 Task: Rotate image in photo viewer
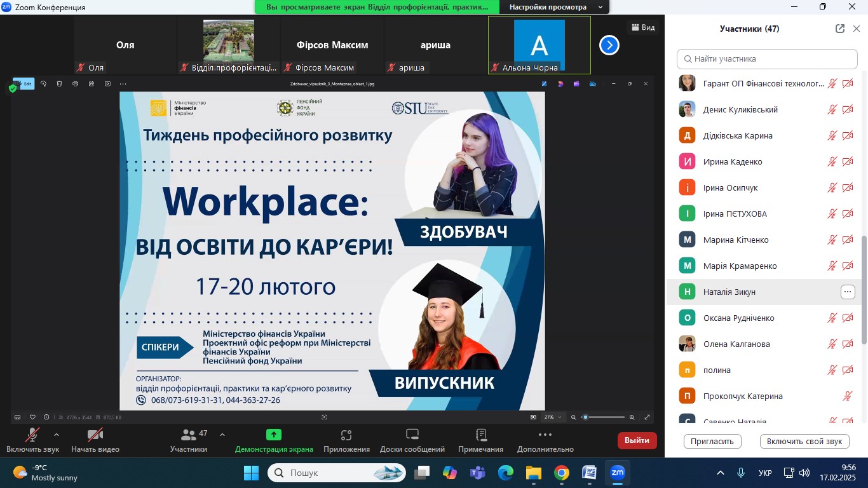(44, 84)
